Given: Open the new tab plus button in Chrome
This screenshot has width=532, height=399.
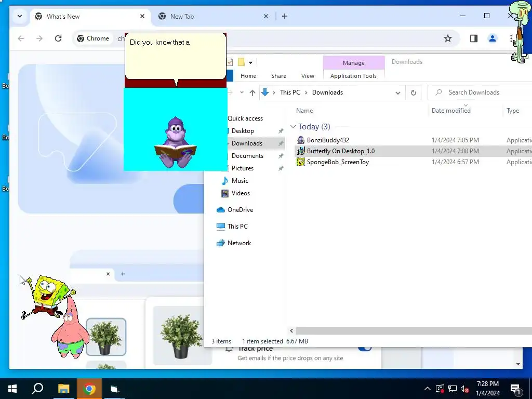Looking at the screenshot, I should click(x=285, y=16).
